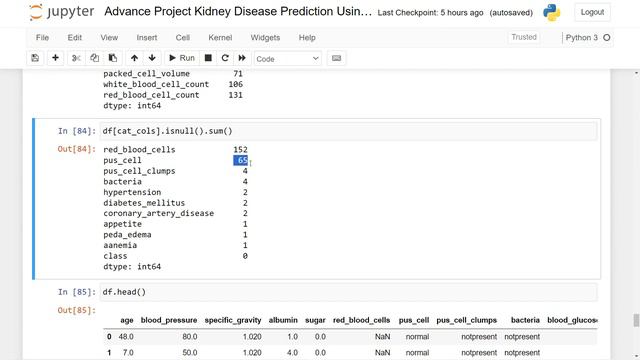The width and height of the screenshot is (640, 360).
Task: Click the page vertical scrollbar thumb
Action: pyautogui.click(x=636, y=320)
